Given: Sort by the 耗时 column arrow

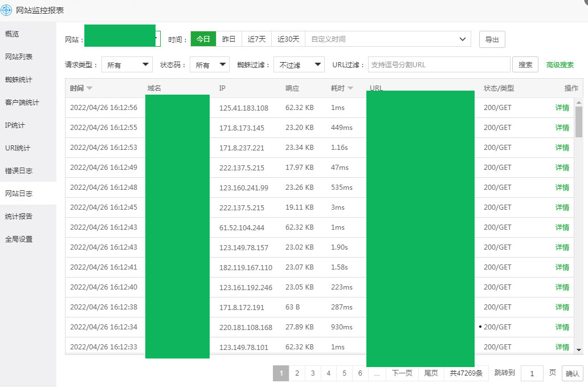Looking at the screenshot, I should coord(350,88).
